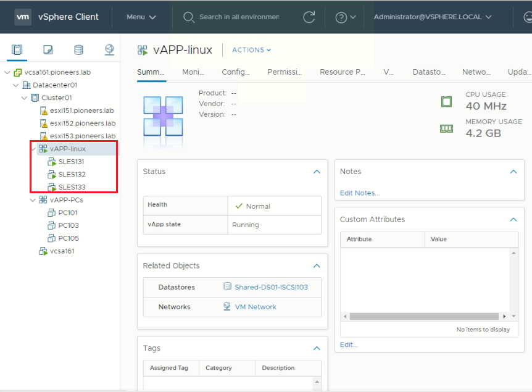Open the VM Network link
Image resolution: width=532 pixels, height=392 pixels.
point(256,307)
